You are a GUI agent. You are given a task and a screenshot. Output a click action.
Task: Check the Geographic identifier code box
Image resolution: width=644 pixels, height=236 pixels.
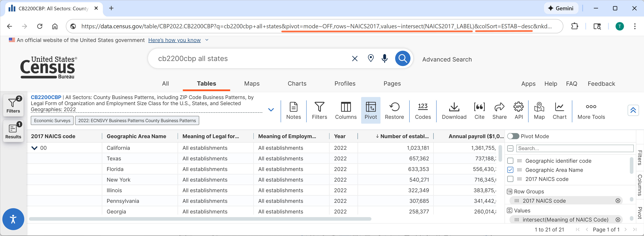[510, 161]
